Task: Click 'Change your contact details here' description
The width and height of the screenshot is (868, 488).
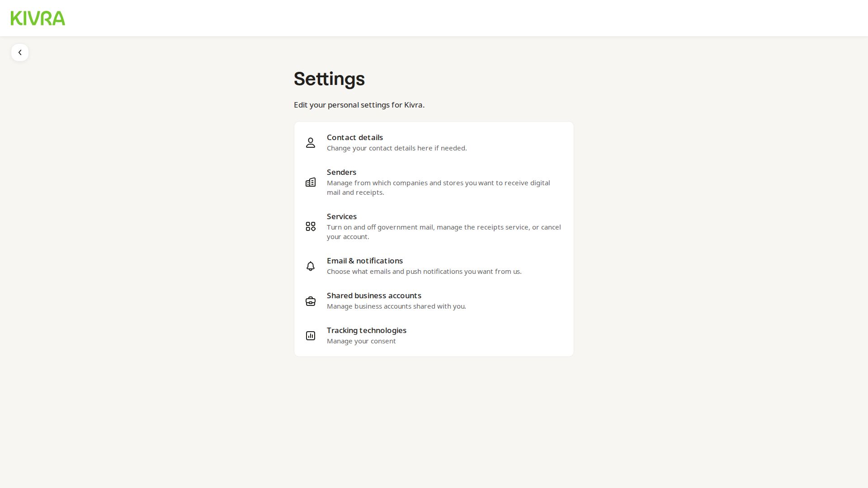Action: pos(397,148)
